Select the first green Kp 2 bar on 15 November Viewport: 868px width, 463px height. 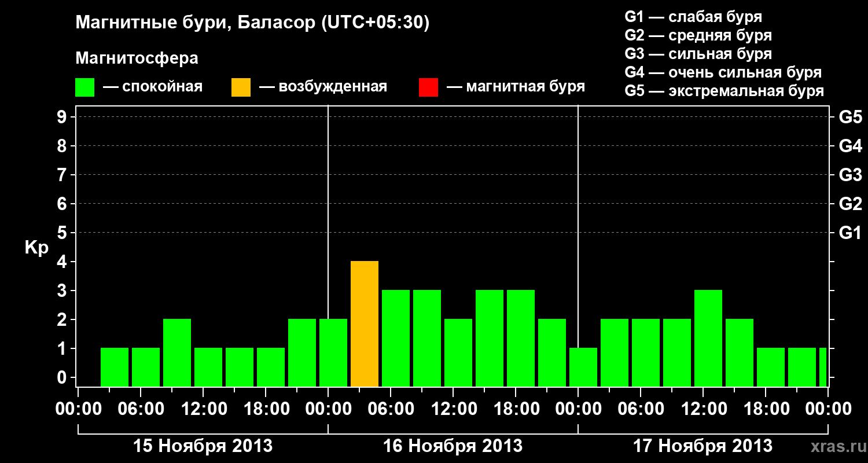pyautogui.click(x=177, y=353)
